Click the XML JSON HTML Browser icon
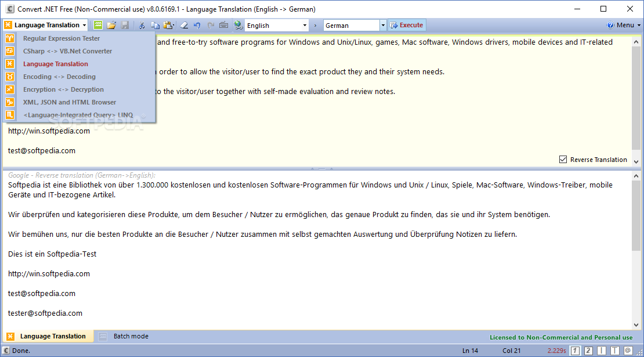The width and height of the screenshot is (644, 357). click(x=10, y=102)
